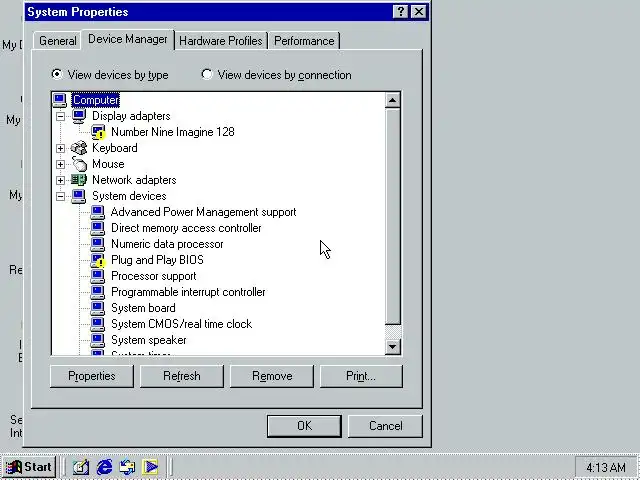Click the question mark help button in title bar
The width and height of the screenshot is (640, 480).
[400, 11]
